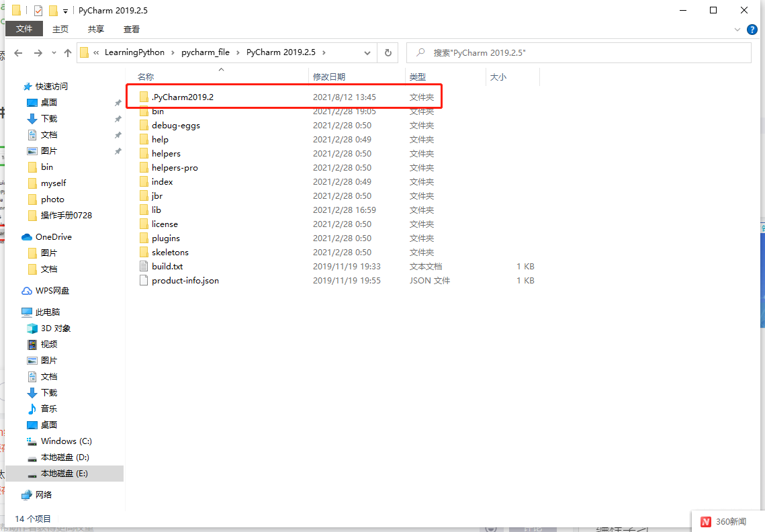The width and height of the screenshot is (765, 532).
Task: Switch to the 共享 ribbon tab
Action: tap(95, 30)
